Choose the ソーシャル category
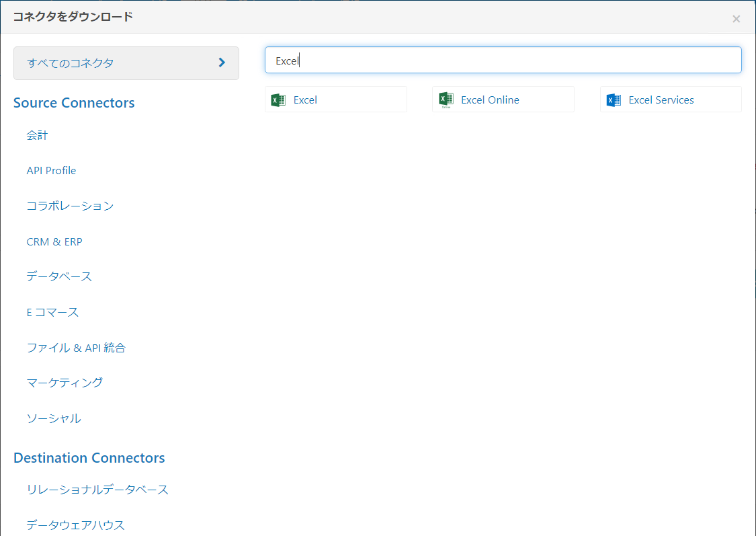Image resolution: width=756 pixels, height=536 pixels. point(54,418)
